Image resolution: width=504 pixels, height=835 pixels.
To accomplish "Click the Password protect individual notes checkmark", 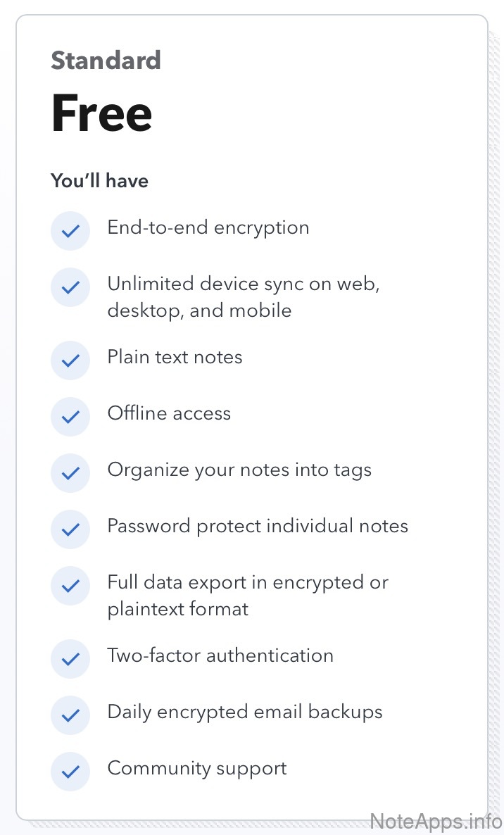I will pos(70,529).
